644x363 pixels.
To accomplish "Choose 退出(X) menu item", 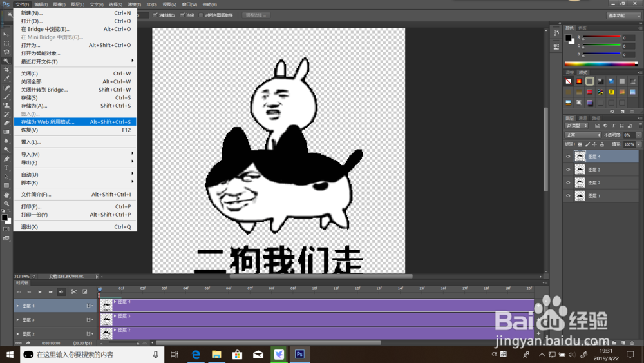I will tap(75, 226).
